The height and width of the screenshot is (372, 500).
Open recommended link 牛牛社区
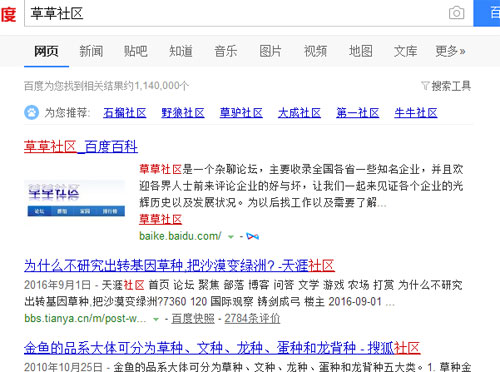[x=416, y=113]
